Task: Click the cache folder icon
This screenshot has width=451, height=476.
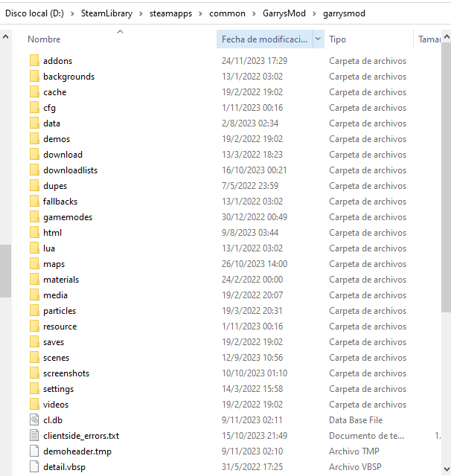Action: point(34,92)
